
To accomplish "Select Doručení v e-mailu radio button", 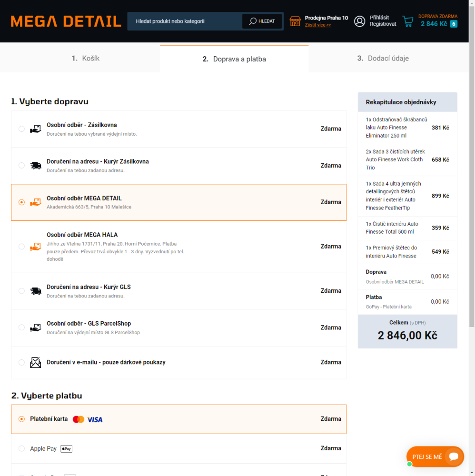I will pyautogui.click(x=21, y=362).
